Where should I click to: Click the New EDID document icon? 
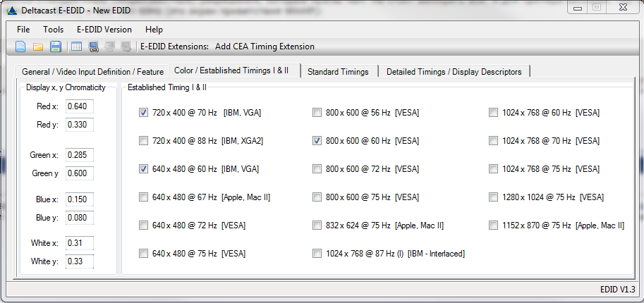coord(20,47)
